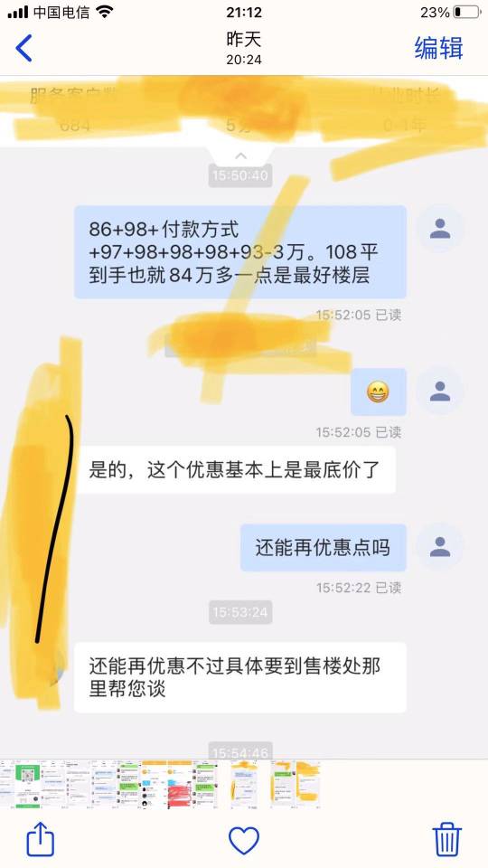Tap the 编辑 edit button
The height and width of the screenshot is (868, 488).
pyautogui.click(x=439, y=48)
